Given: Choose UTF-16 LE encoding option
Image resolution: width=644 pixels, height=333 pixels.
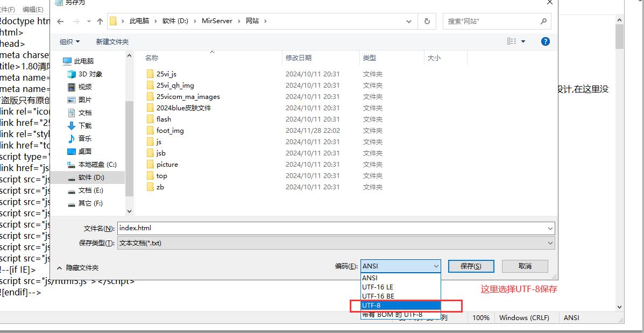Looking at the screenshot, I should pos(400,287).
